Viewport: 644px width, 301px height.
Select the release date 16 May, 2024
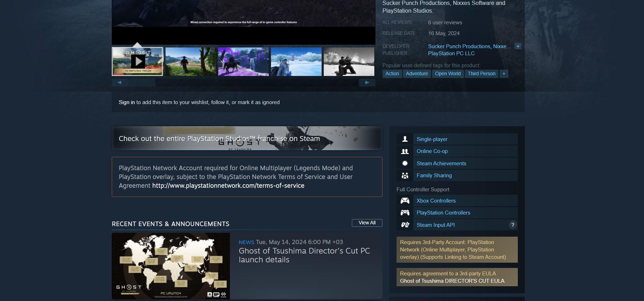[x=444, y=33]
